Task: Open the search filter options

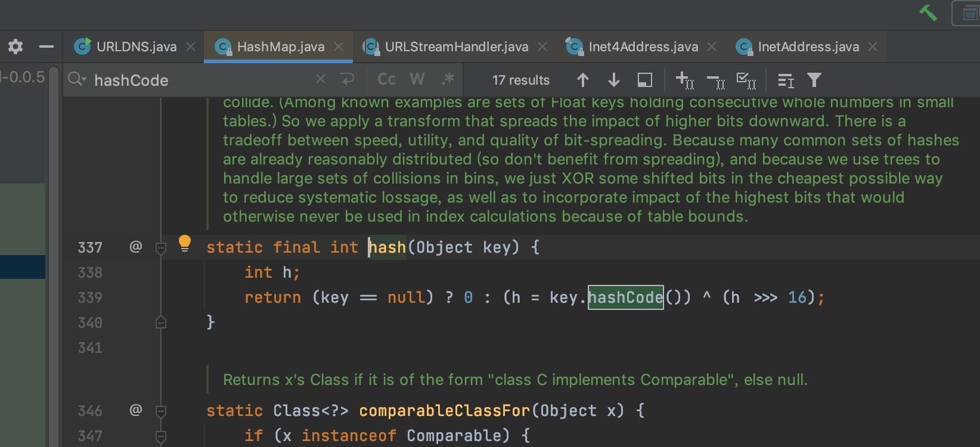Action: (814, 80)
